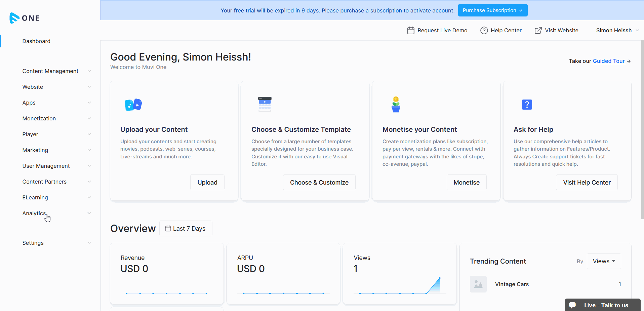Open the Trending Content Views dropdown
The image size is (644, 311).
604,261
